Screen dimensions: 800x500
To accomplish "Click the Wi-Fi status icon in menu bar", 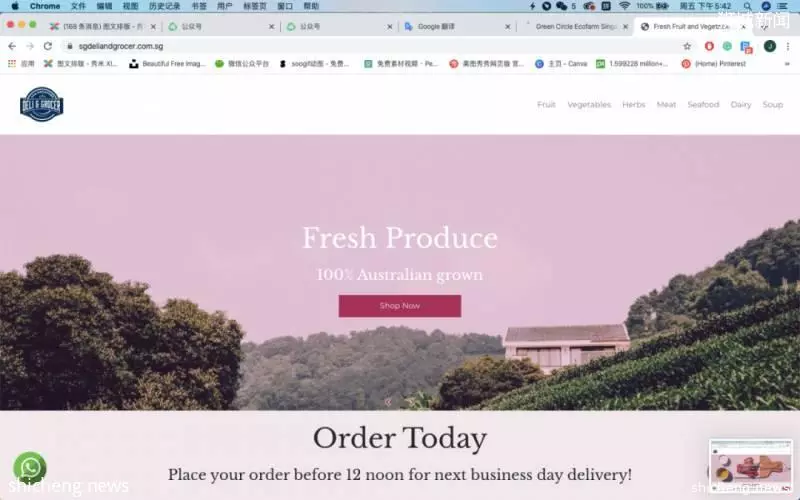I will pyautogui.click(x=624, y=6).
